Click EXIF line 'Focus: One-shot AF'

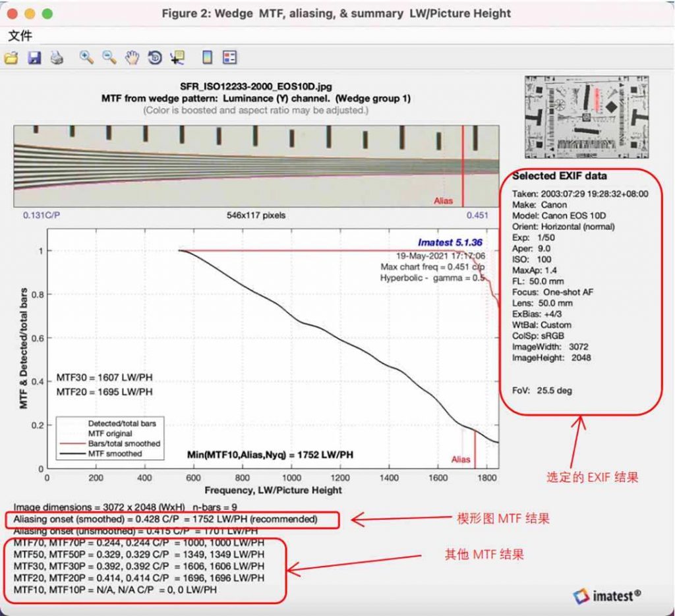click(x=553, y=292)
